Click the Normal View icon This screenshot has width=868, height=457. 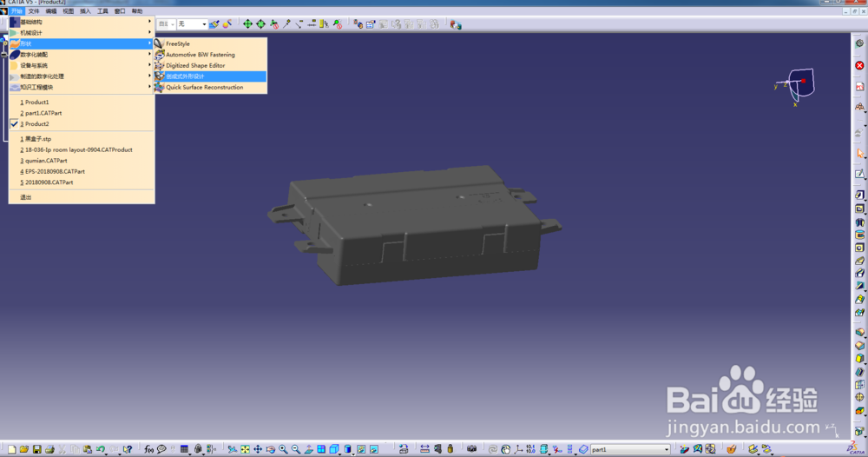[308, 449]
